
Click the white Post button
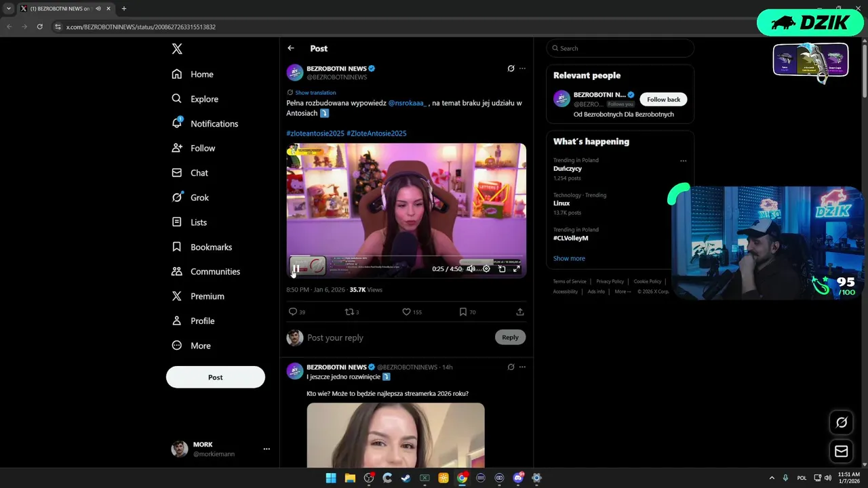click(216, 377)
